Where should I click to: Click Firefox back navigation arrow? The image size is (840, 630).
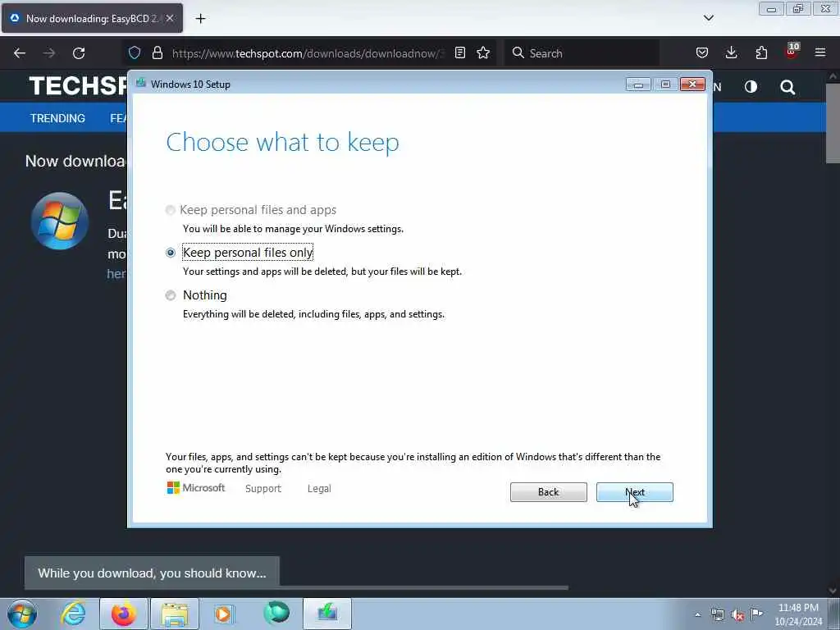pyautogui.click(x=20, y=53)
